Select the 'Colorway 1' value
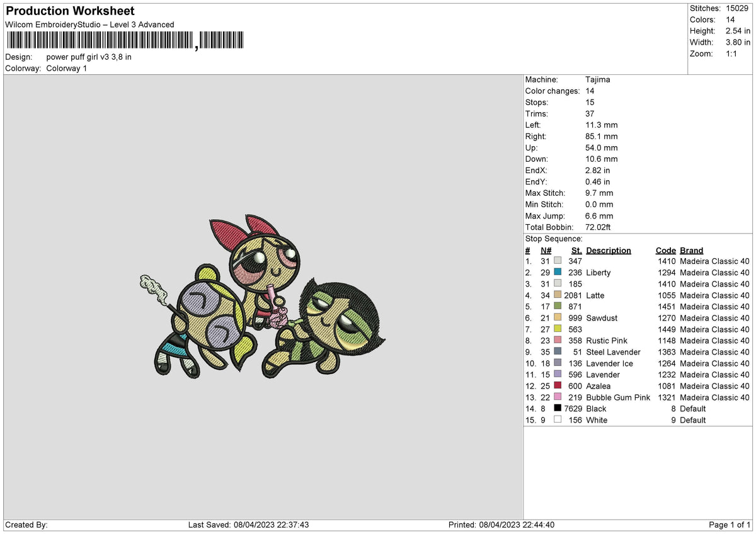The height and width of the screenshot is (534, 756). tap(67, 68)
